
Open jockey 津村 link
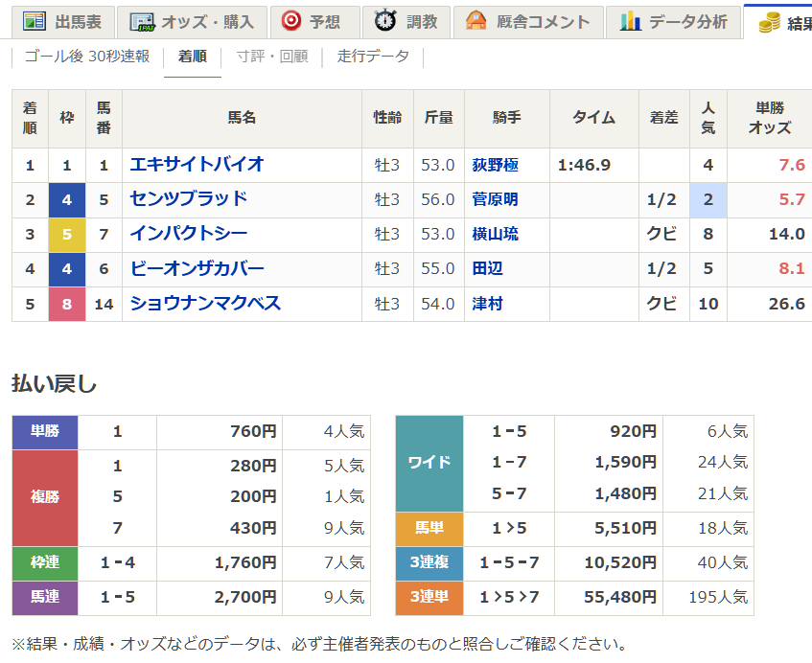(487, 304)
